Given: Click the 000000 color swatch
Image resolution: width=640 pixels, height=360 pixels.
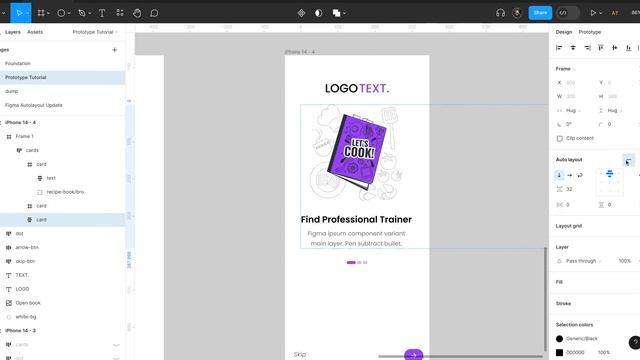Looking at the screenshot, I should point(560,353).
